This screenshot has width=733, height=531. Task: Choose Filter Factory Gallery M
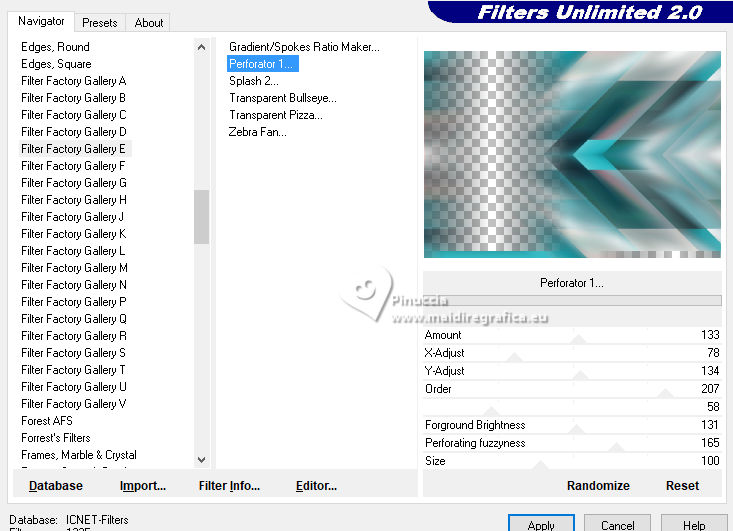pos(74,268)
